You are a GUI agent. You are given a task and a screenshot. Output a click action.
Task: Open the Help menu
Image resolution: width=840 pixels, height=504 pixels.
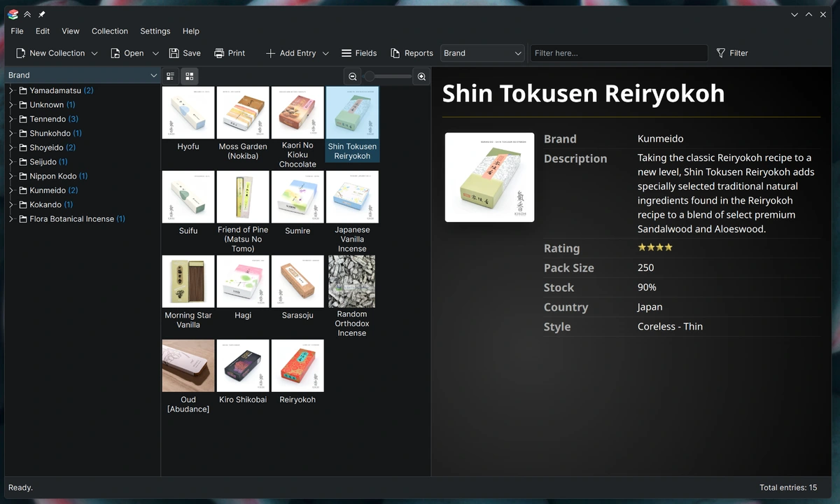(191, 31)
